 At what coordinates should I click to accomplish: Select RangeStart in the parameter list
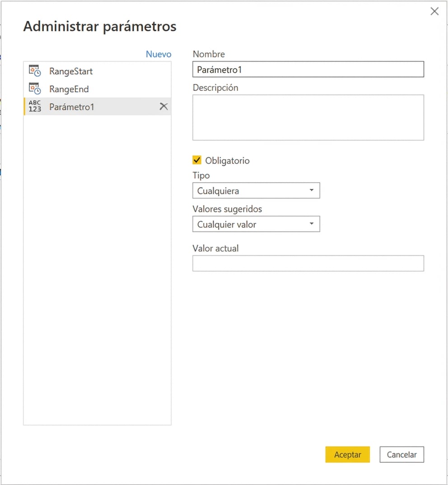pyautogui.click(x=98, y=71)
